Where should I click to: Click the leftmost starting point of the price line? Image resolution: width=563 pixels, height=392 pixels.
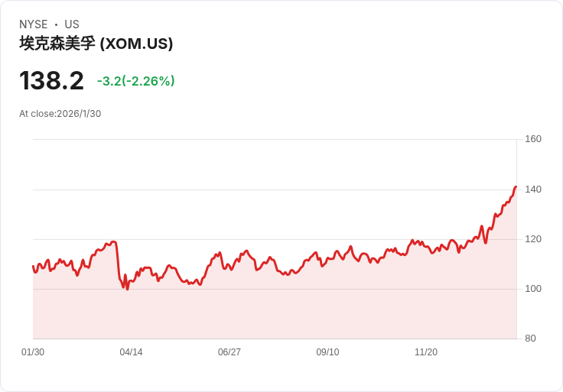point(33,266)
